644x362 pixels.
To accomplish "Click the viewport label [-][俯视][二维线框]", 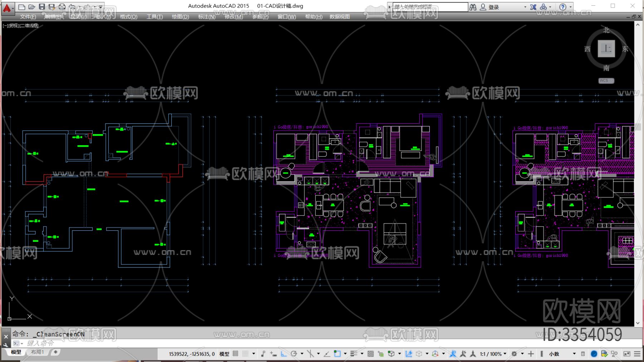I will pos(21,26).
